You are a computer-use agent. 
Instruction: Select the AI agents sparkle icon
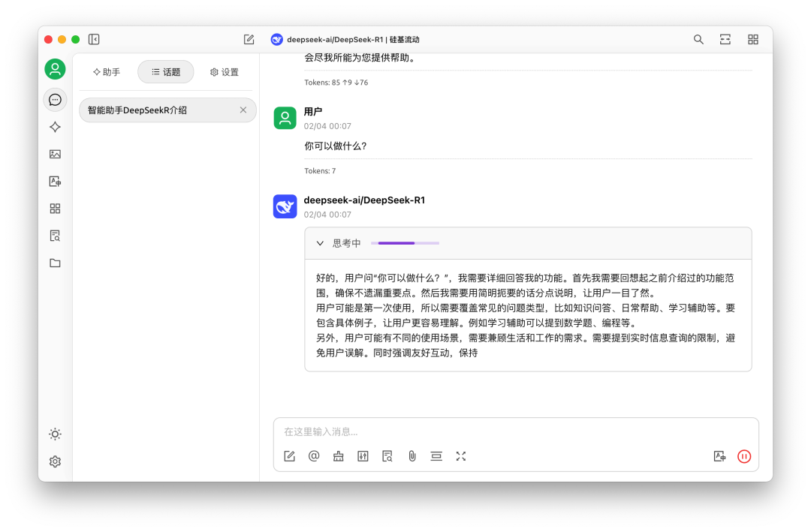click(x=55, y=127)
